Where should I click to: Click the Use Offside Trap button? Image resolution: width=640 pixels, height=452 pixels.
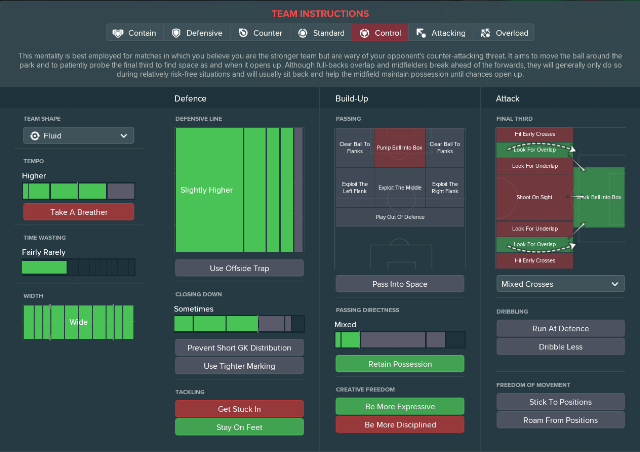tap(239, 268)
